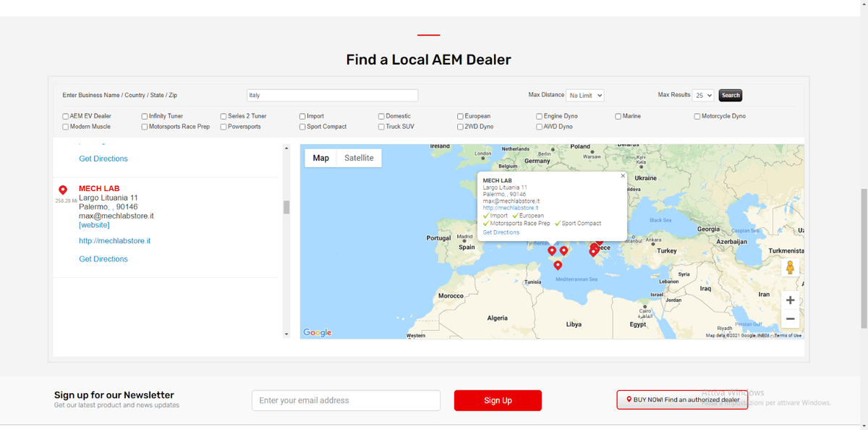Click the Google logo on the map

(x=318, y=332)
